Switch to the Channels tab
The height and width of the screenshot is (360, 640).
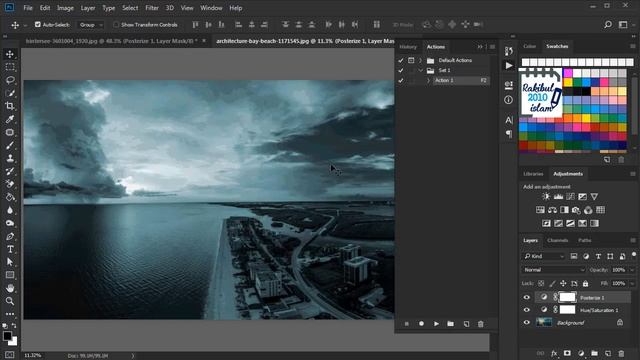[558, 240]
